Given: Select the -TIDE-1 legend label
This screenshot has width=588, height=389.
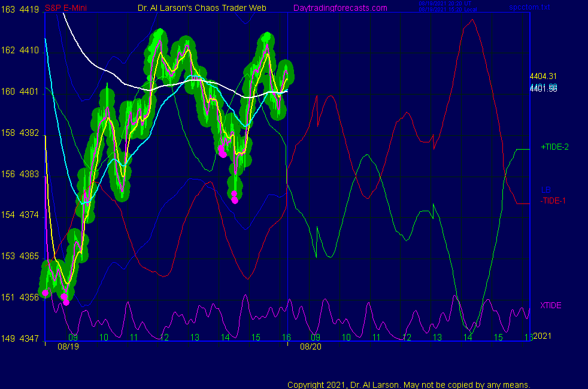Looking at the screenshot, I should (x=553, y=200).
